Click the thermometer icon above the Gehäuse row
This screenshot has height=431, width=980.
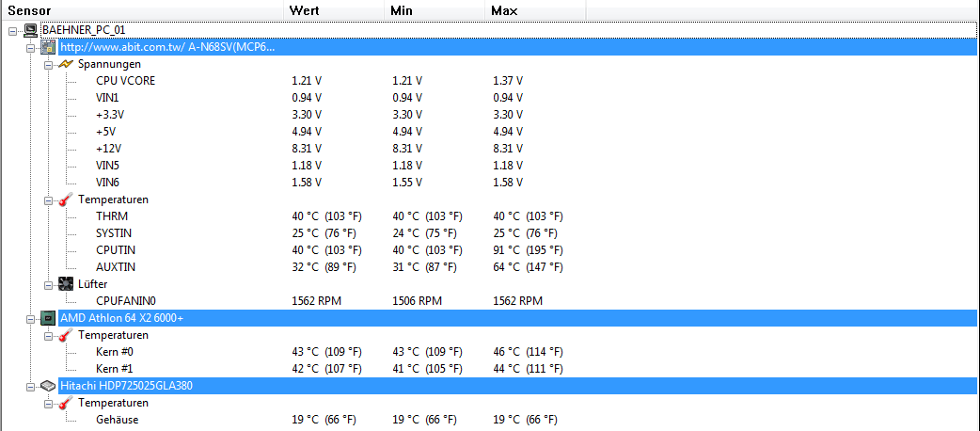click(x=66, y=403)
